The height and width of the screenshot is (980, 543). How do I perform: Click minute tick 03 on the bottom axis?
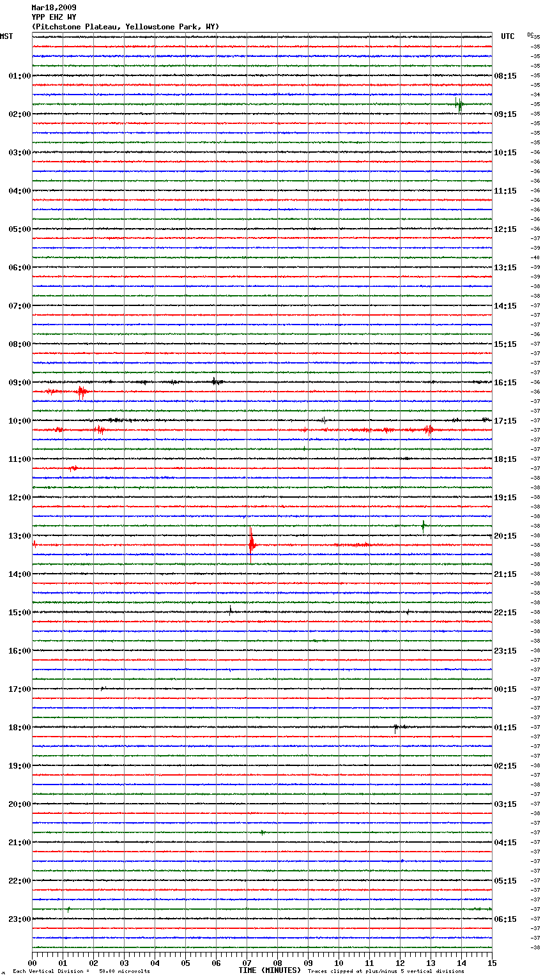(124, 963)
